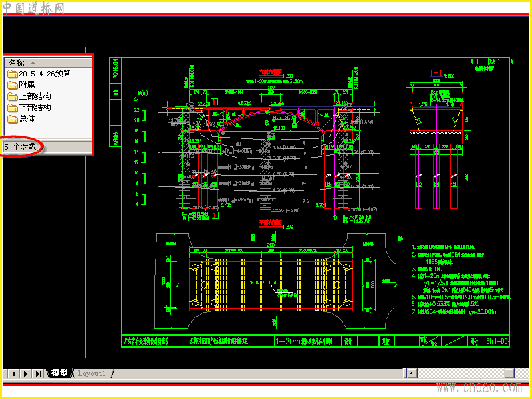Open the 附属 folder
This screenshot has width=532, height=399.
point(21,85)
